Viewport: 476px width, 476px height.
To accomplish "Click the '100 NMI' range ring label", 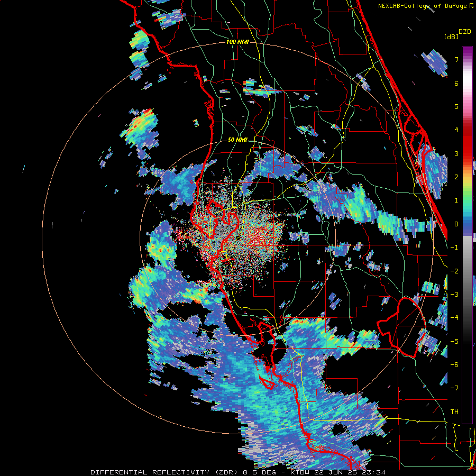I will point(237,42).
